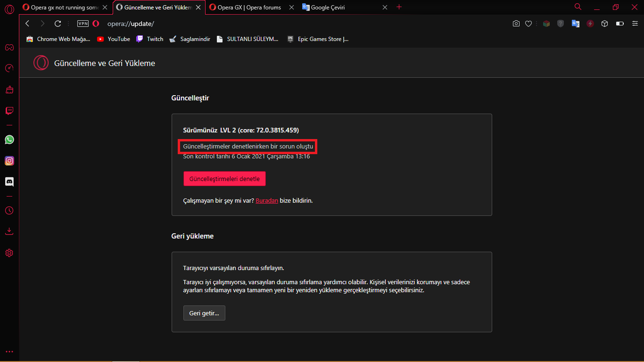Screen dimensions: 644x362
Task: Toggle the VPN badge in address bar
Action: [x=83, y=24]
